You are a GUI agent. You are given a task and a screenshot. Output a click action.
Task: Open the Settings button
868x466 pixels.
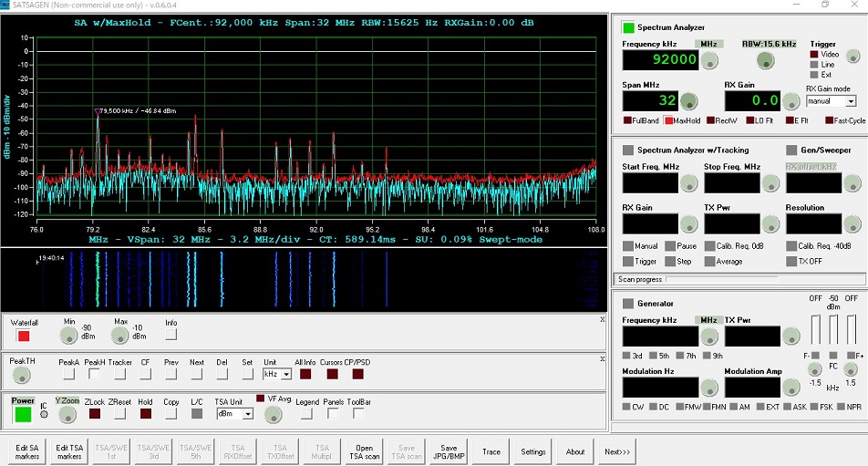pyautogui.click(x=533, y=451)
